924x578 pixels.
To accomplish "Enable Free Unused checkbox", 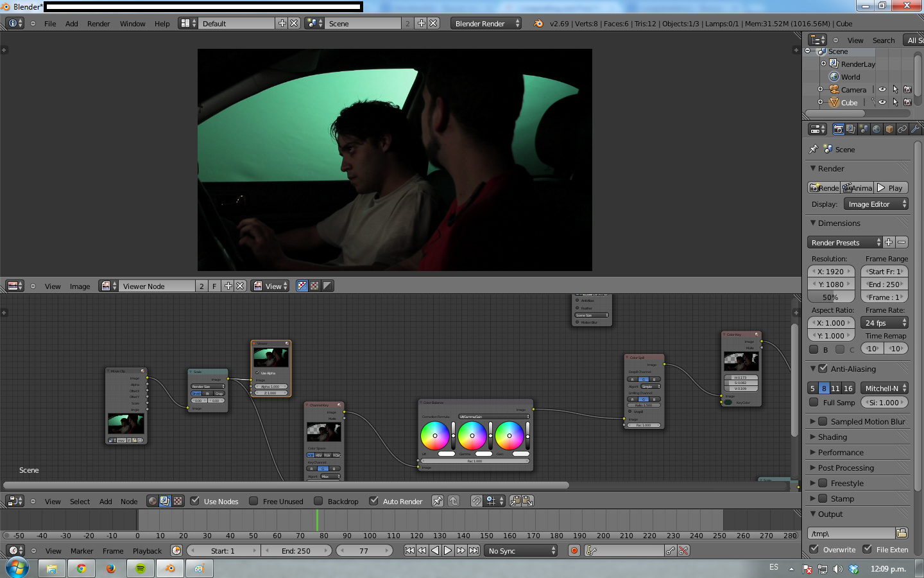I will pos(253,501).
